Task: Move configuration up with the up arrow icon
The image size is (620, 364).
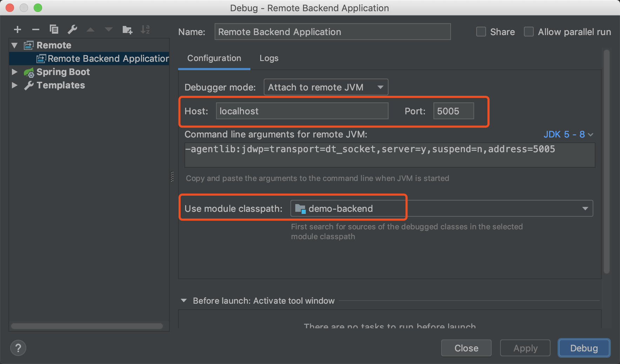Action: (x=90, y=30)
